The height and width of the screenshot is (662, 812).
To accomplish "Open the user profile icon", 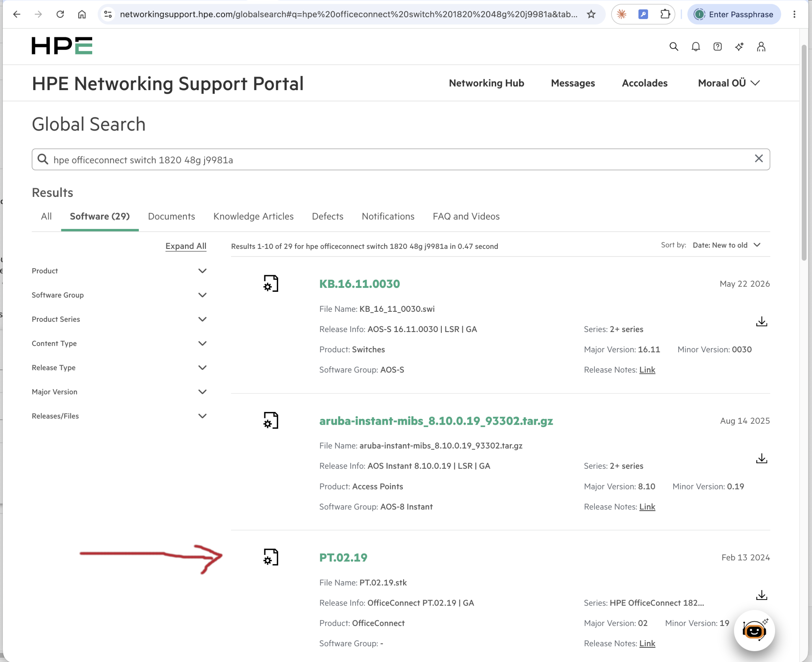I will 761,47.
